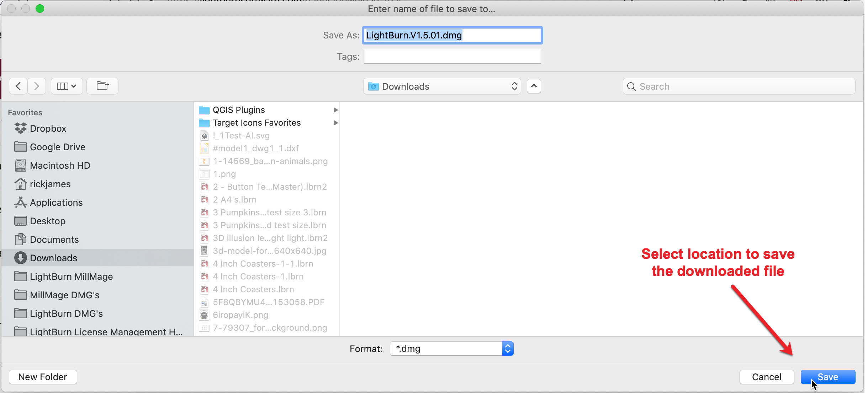
Task: Open the Format *.dmg dropdown
Action: click(451, 349)
